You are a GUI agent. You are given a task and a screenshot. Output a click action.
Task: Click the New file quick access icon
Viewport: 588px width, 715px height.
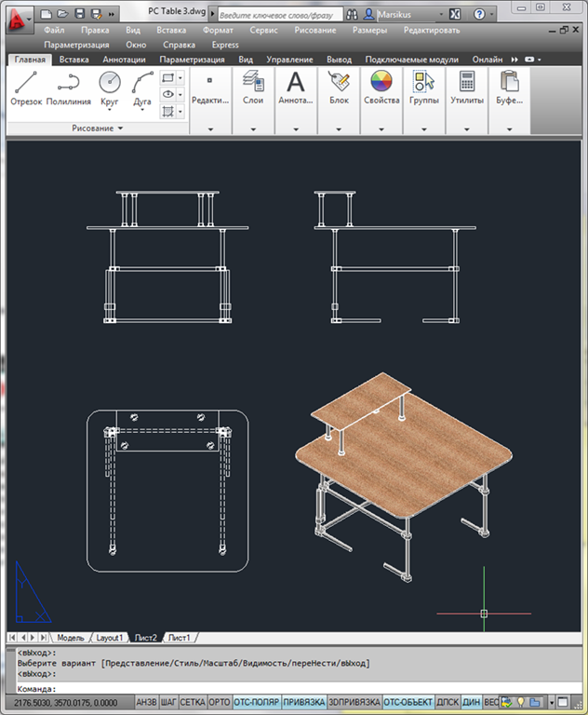click(x=46, y=14)
